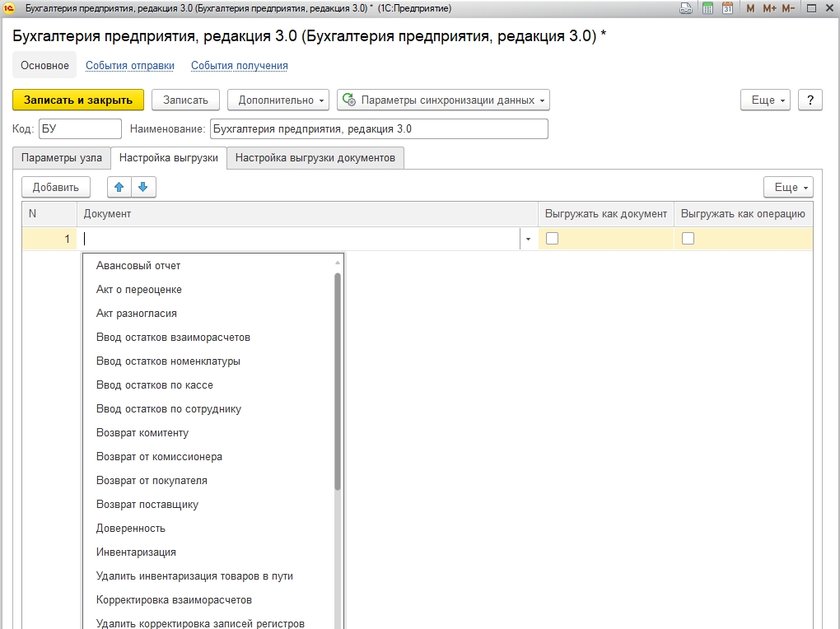
Task: Click the Документ field dropdown arrow
Action: (528, 240)
